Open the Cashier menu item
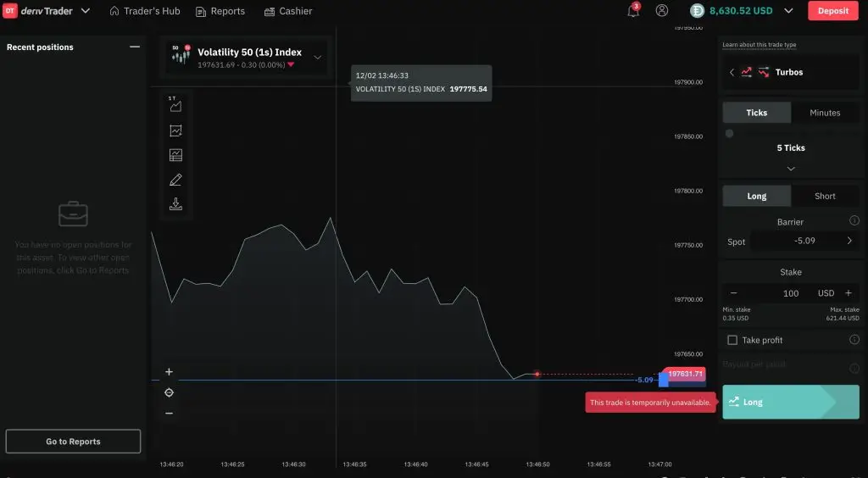 tap(288, 11)
